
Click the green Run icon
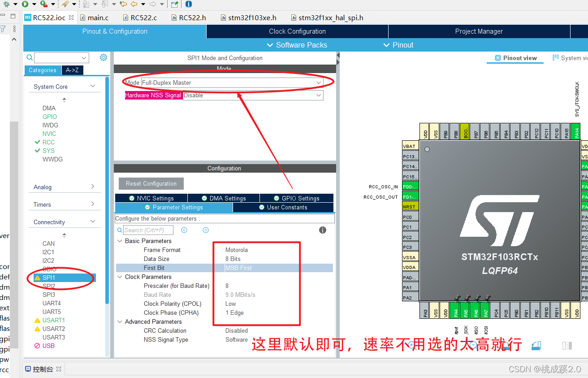[x=25, y=4]
